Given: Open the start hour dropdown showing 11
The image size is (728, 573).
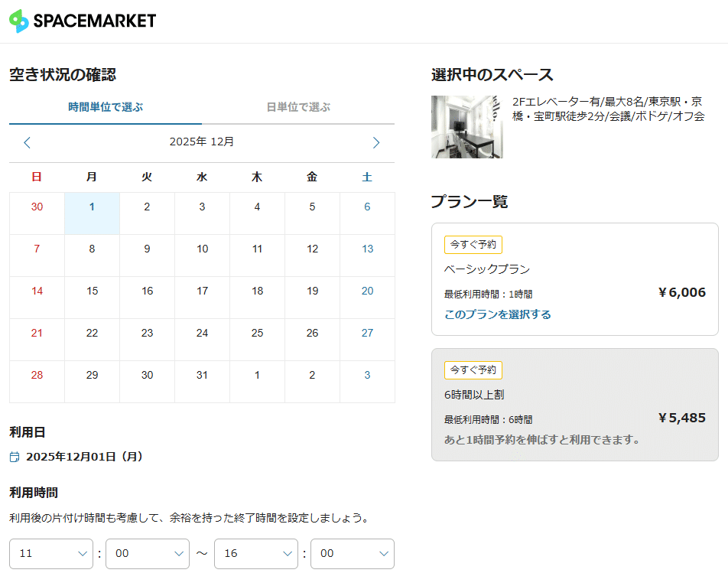Looking at the screenshot, I should tap(50, 554).
